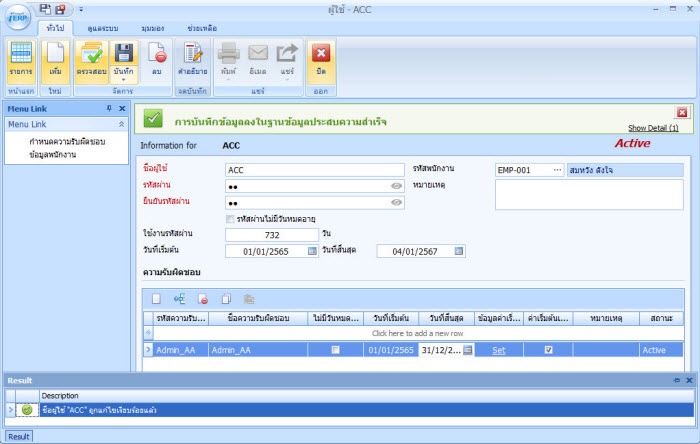Select the Admin_AA code cell

tap(181, 350)
